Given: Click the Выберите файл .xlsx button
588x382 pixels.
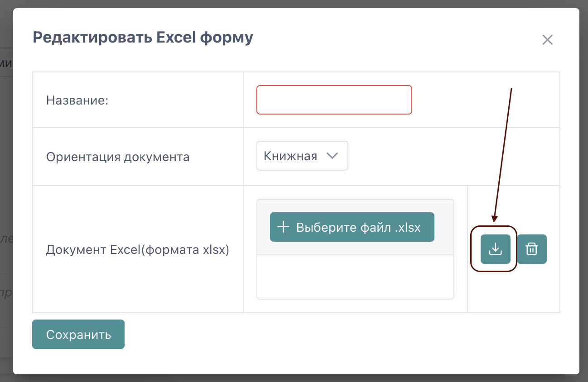Looking at the screenshot, I should [x=352, y=227].
